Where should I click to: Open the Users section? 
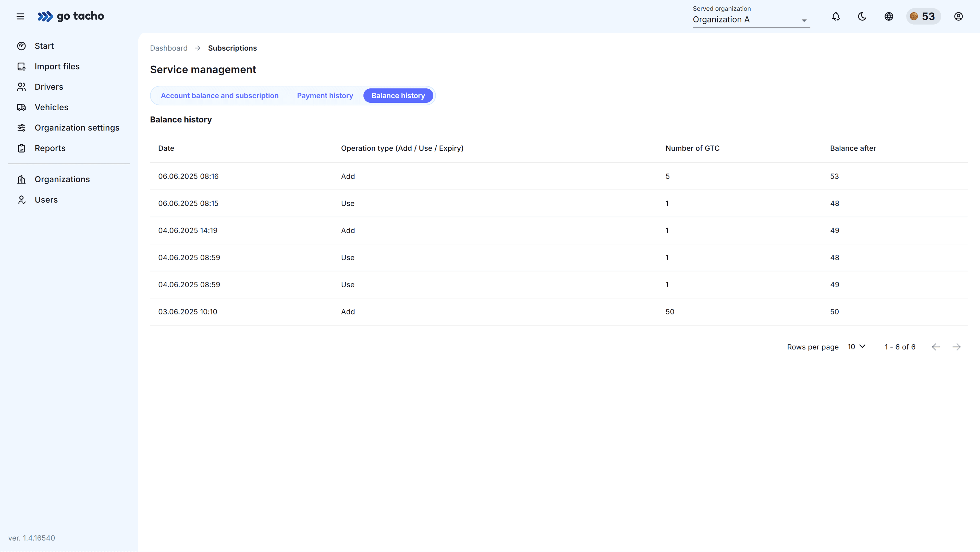[x=46, y=199]
